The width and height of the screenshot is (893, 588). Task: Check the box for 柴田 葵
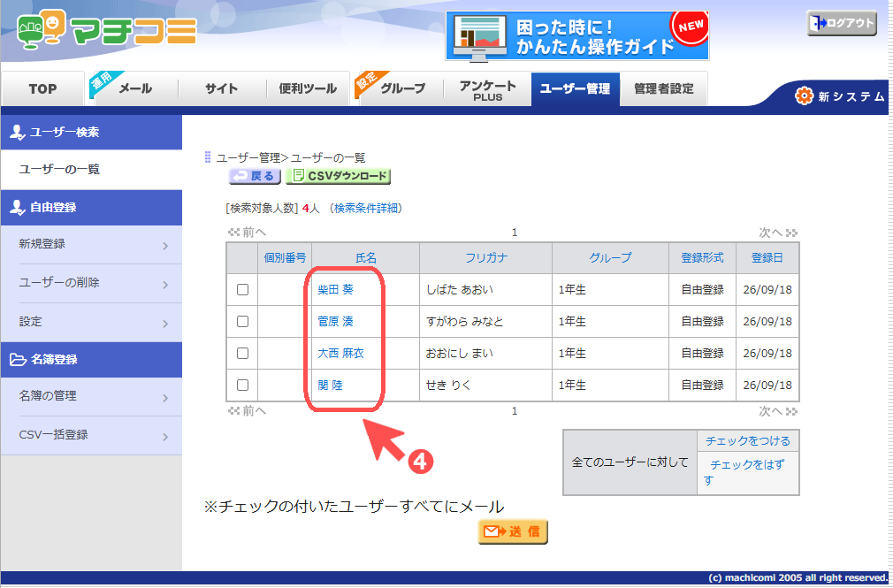click(x=242, y=289)
